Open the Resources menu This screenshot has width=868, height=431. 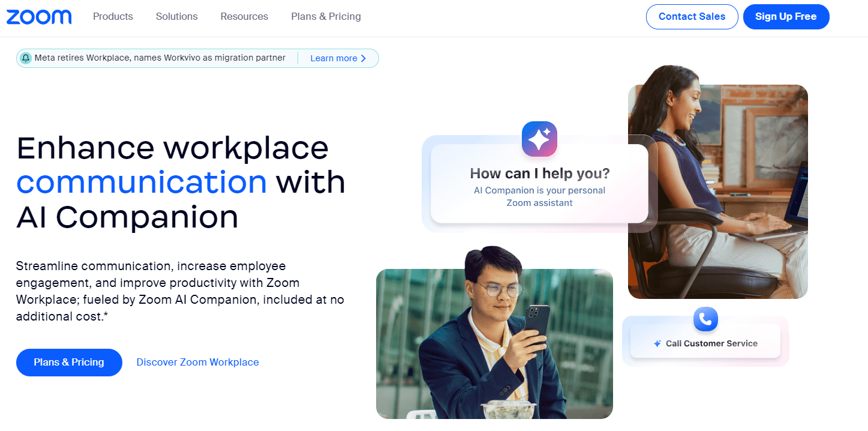244,16
